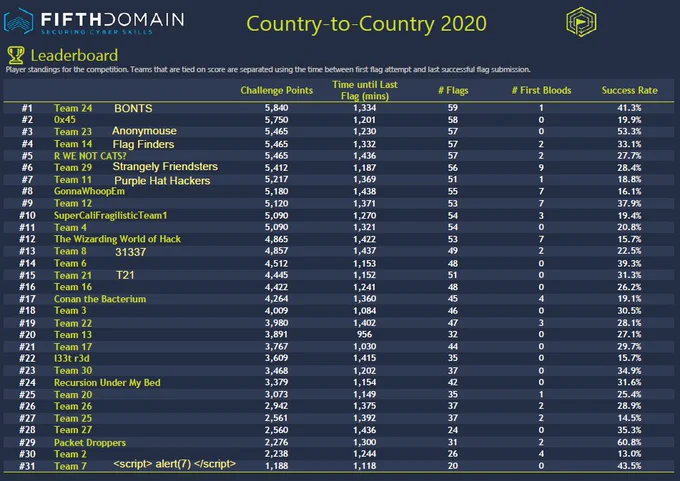Sort by Time until Last Flag header

pyautogui.click(x=365, y=90)
